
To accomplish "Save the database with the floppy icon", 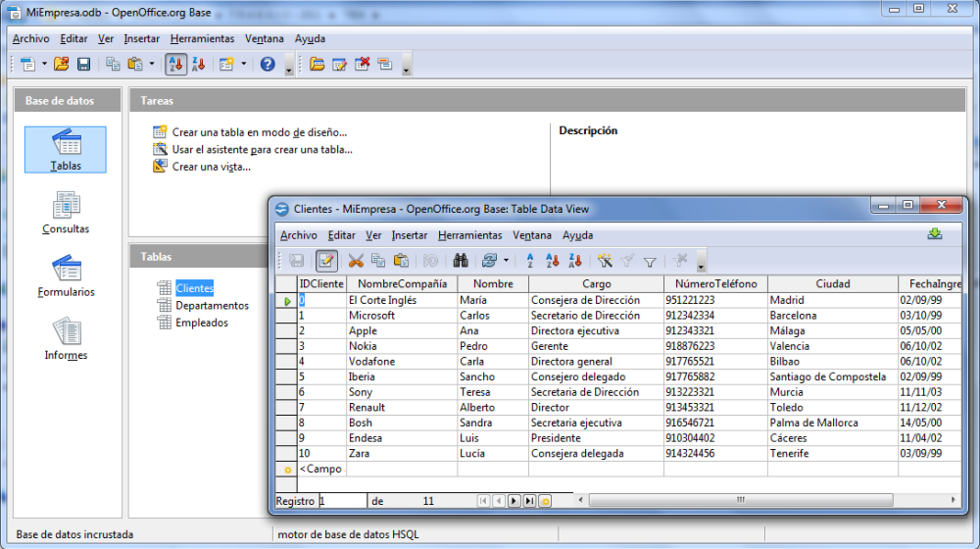I will coord(83,64).
